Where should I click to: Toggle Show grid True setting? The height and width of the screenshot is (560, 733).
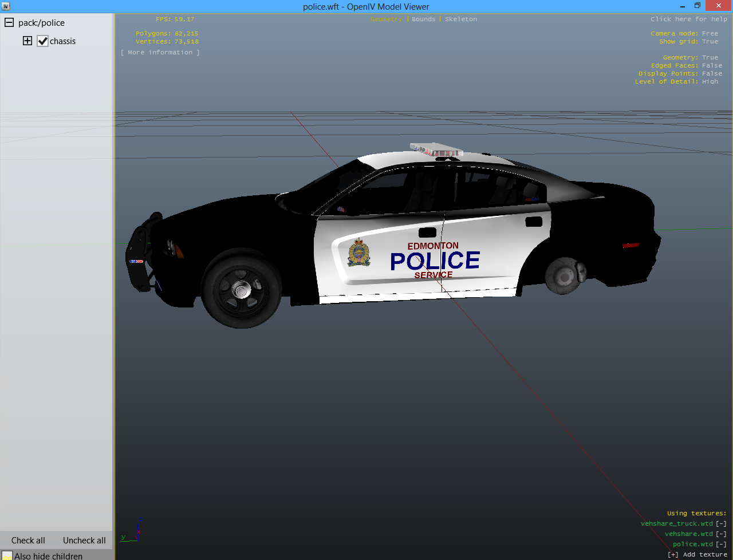coord(710,41)
